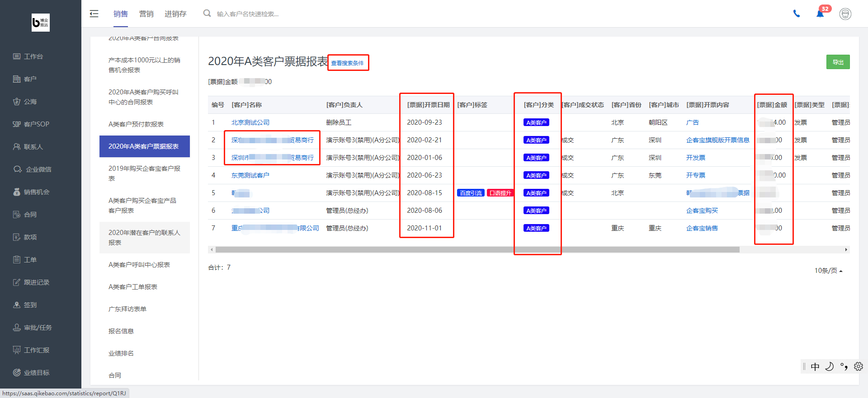Viewport: 868px width, 398px height.
Task: Click the IME settings gear icon
Action: pyautogui.click(x=859, y=366)
